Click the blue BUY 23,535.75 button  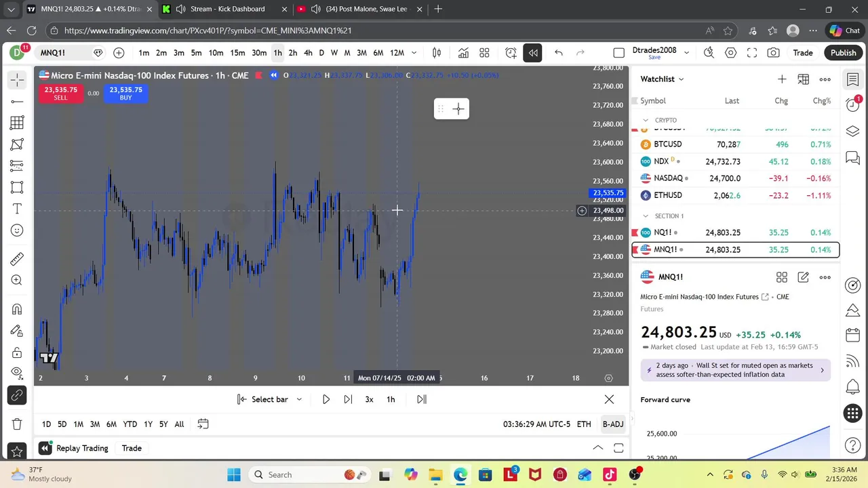coord(125,94)
